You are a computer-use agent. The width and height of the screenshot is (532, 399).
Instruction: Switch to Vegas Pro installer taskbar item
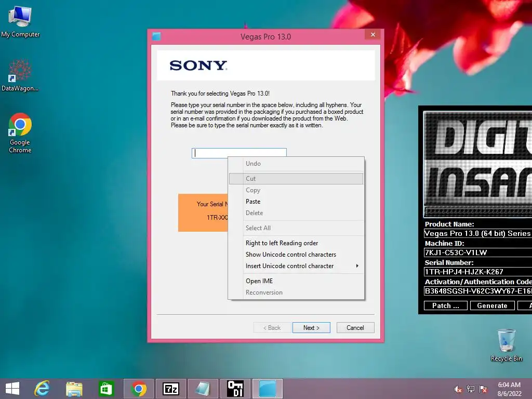click(268, 389)
